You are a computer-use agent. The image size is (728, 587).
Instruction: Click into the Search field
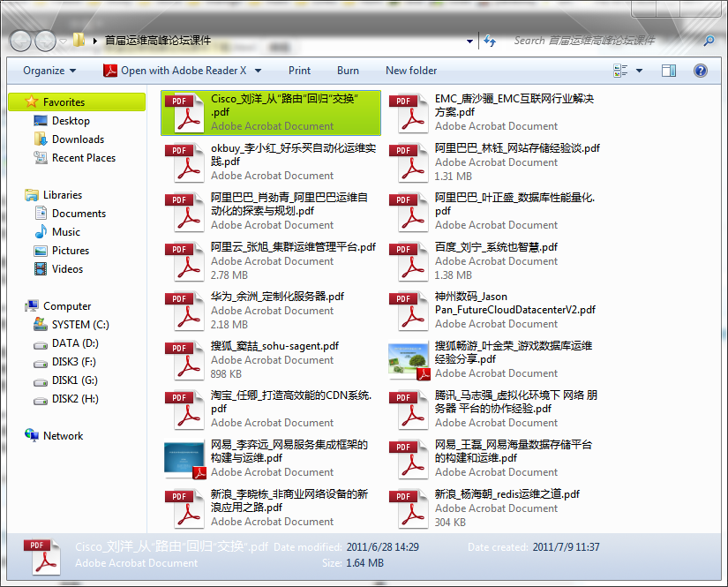tap(604, 41)
